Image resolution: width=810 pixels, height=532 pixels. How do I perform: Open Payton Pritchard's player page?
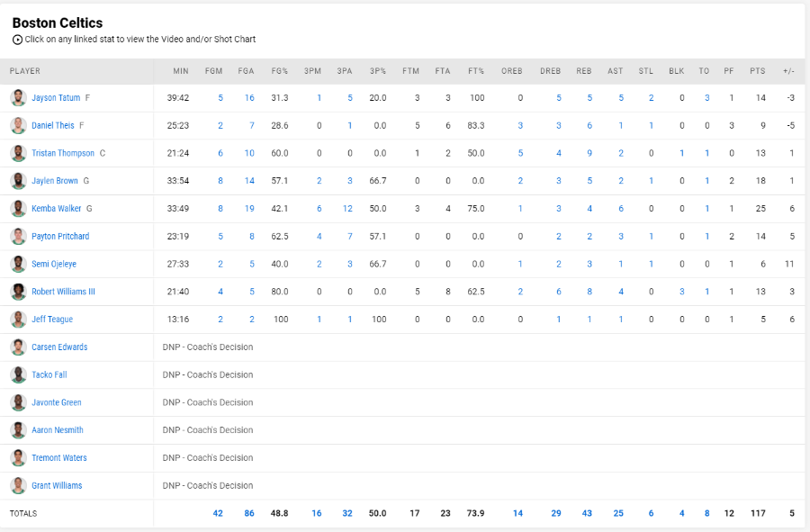[60, 237]
